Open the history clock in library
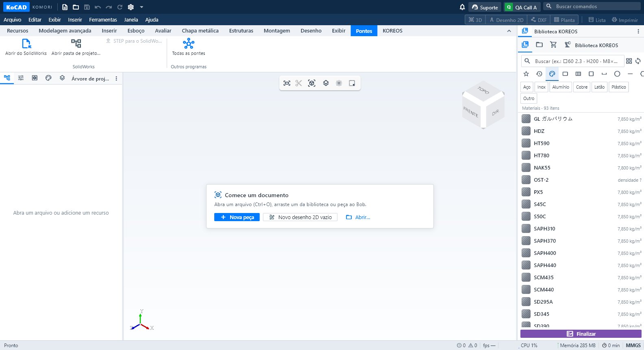The image size is (644, 350). [539, 74]
